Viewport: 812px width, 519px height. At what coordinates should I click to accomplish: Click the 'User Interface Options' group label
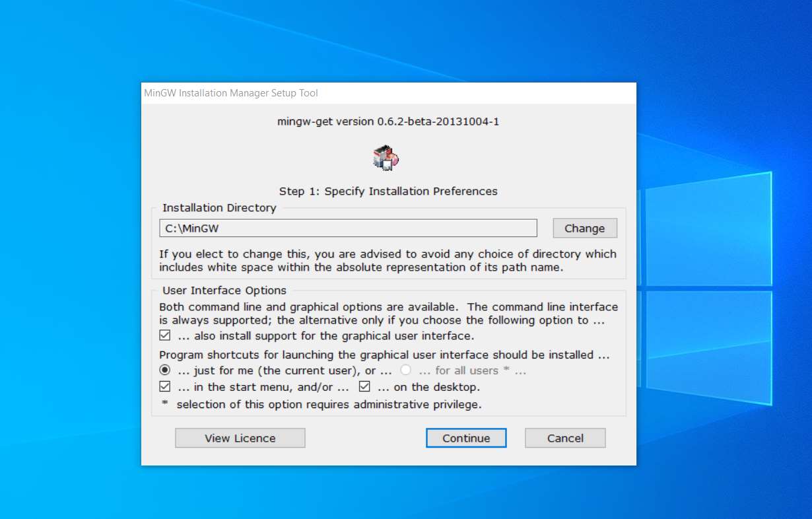[224, 291]
